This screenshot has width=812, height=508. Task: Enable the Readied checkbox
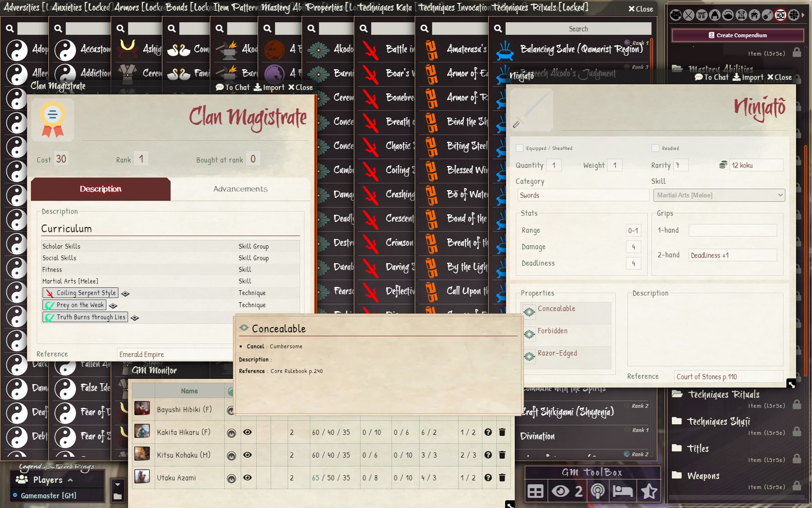click(655, 148)
